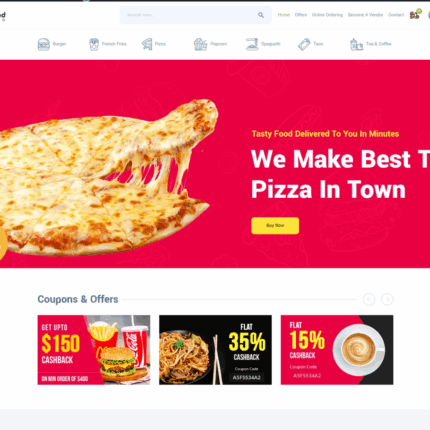
Task: Open the Tea & Coffee category icon
Action: click(x=356, y=44)
